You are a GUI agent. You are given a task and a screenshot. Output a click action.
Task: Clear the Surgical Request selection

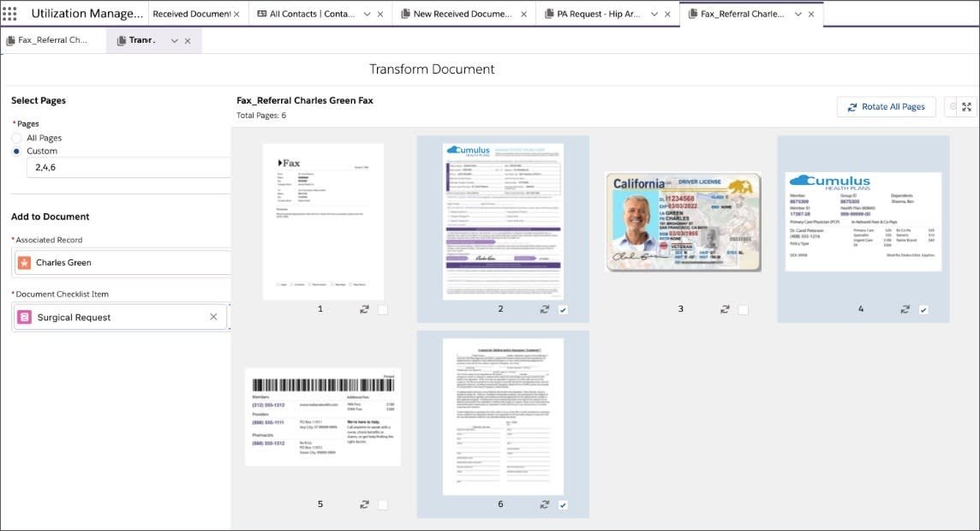pyautogui.click(x=213, y=317)
